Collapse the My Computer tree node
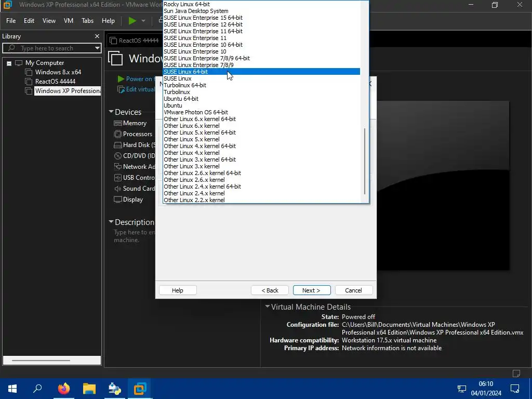The width and height of the screenshot is (532, 399). [x=9, y=63]
